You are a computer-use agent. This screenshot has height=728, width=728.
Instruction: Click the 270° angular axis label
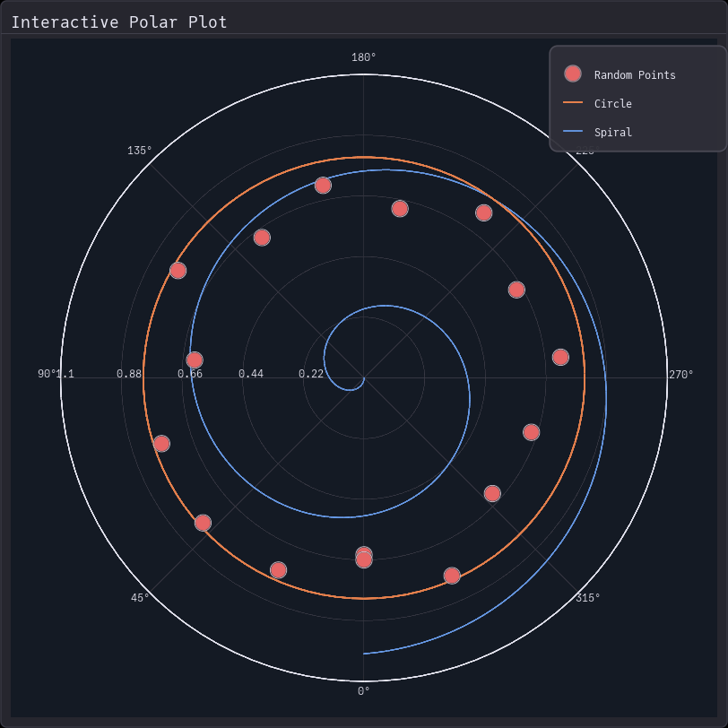click(681, 375)
